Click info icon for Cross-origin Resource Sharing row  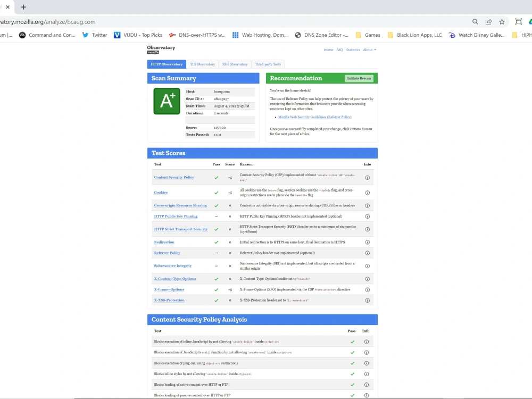click(x=367, y=205)
